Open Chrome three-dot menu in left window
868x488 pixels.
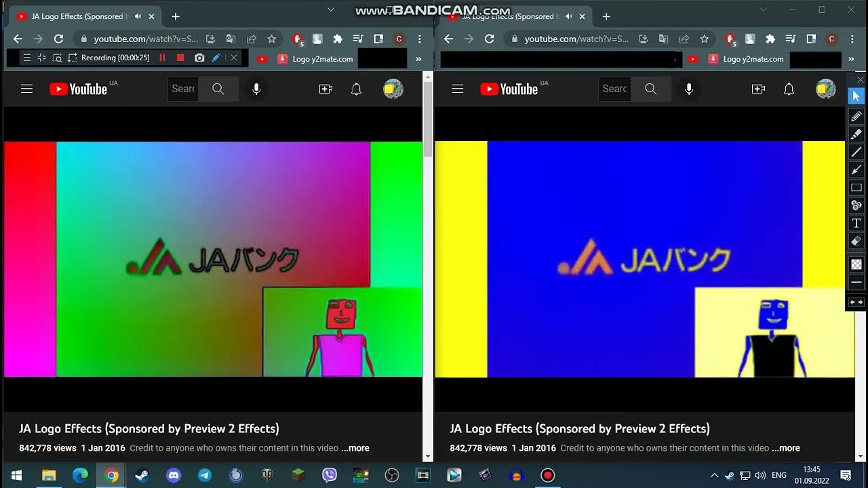[420, 39]
